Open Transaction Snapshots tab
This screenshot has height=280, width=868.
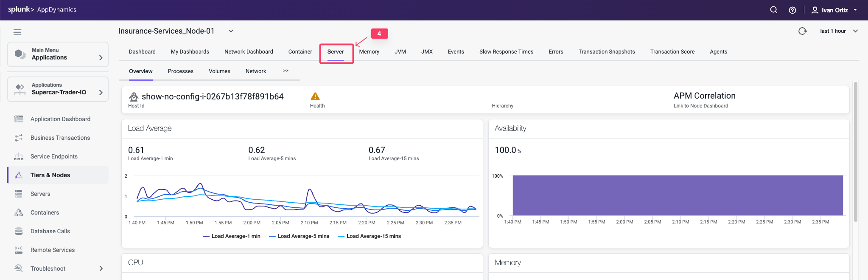[x=607, y=52]
